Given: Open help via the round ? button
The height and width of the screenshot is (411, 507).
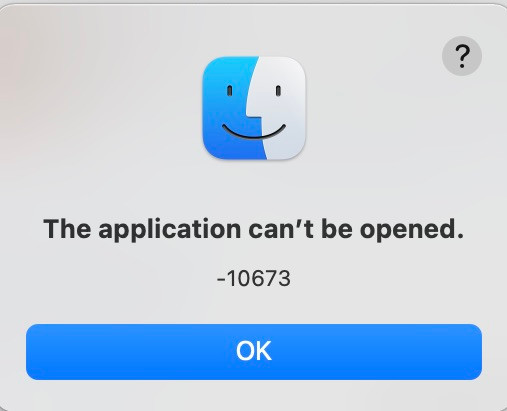Looking at the screenshot, I should tap(462, 56).
